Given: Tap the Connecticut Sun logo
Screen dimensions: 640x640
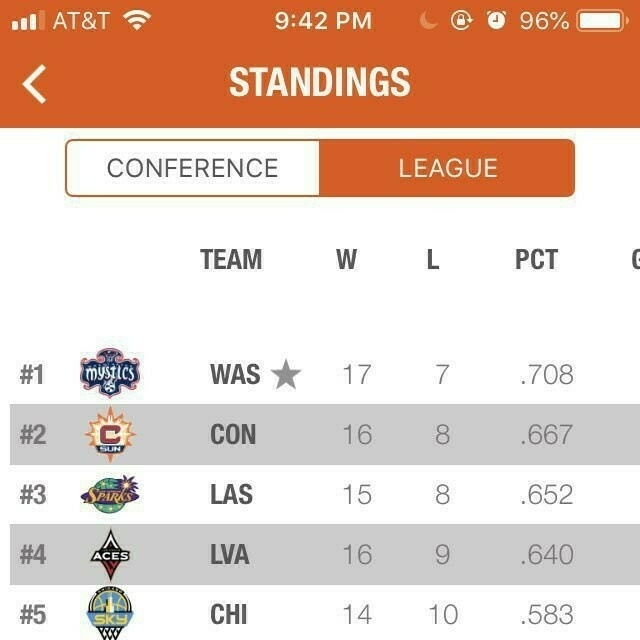Looking at the screenshot, I should (x=109, y=435).
